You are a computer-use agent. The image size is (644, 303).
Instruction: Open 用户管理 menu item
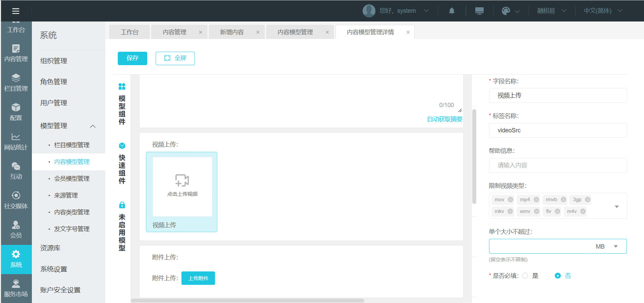pos(54,103)
